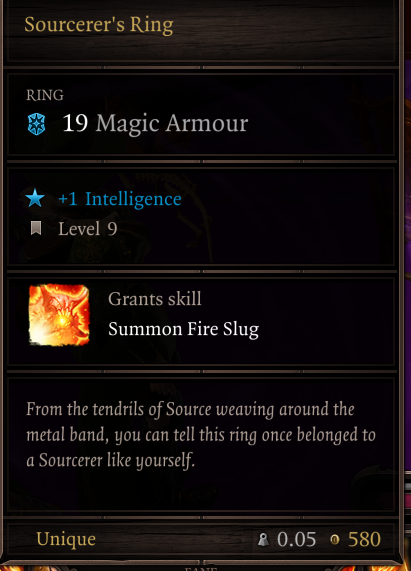Select the Summon Fire Slug skill icon
Image resolution: width=411 pixels, height=571 pixels.
pyautogui.click(x=59, y=315)
